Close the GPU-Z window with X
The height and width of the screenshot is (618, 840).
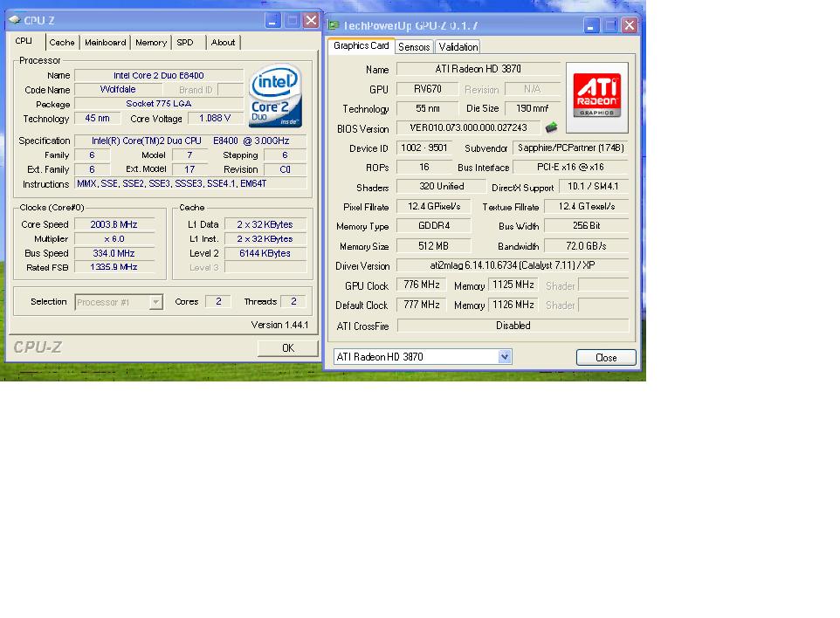pos(630,25)
